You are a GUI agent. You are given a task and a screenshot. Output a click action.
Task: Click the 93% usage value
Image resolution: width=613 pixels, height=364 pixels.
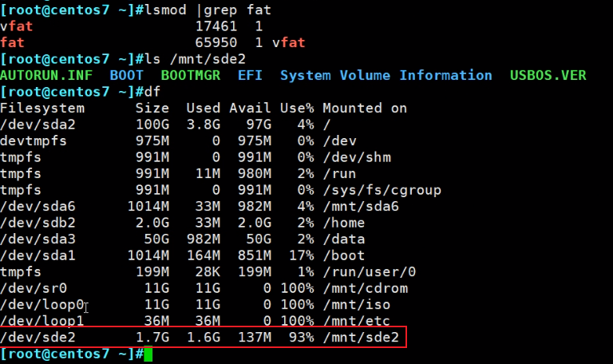coord(300,338)
